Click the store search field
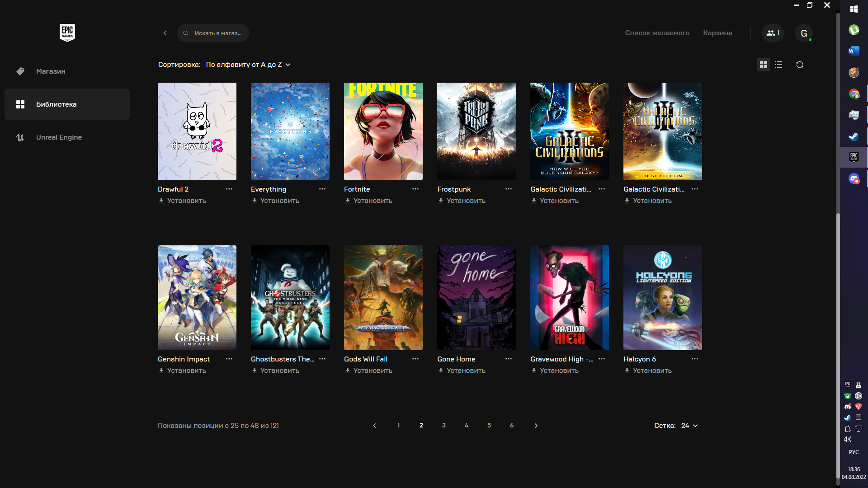This screenshot has width=868, height=488. [213, 33]
